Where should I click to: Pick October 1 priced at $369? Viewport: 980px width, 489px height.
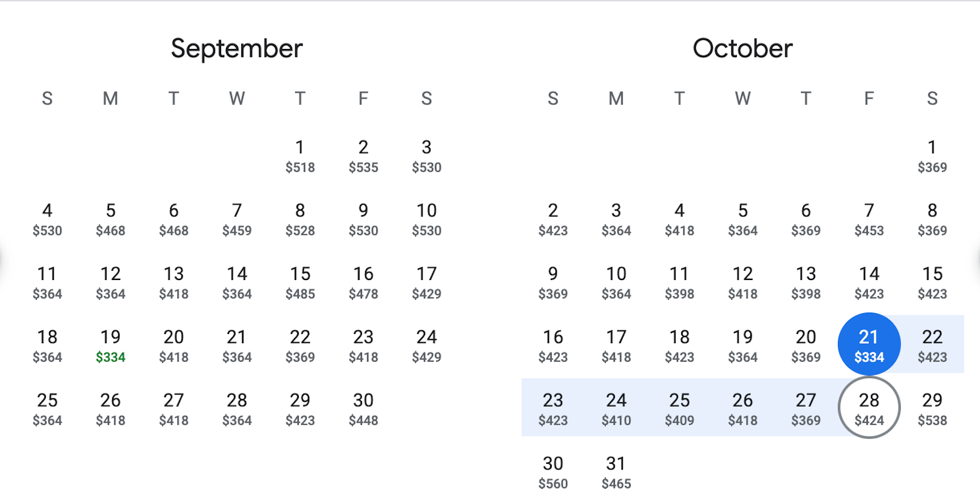click(932, 155)
